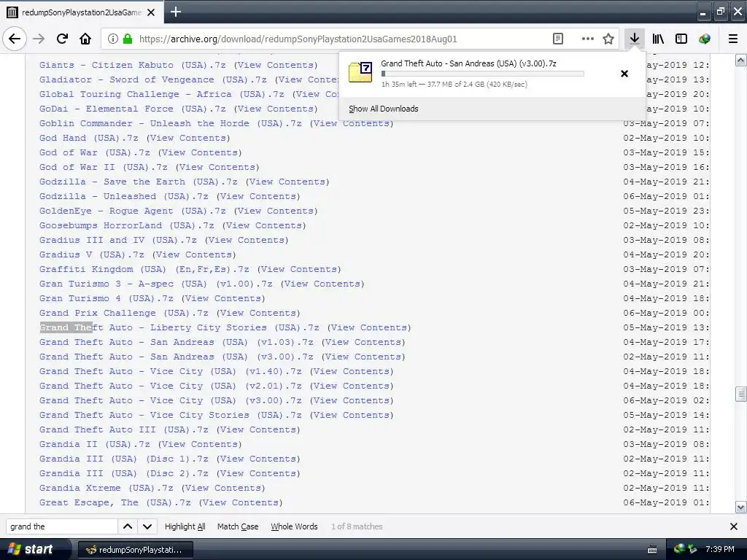Click Show All Downloads
The width and height of the screenshot is (747, 560).
point(384,109)
